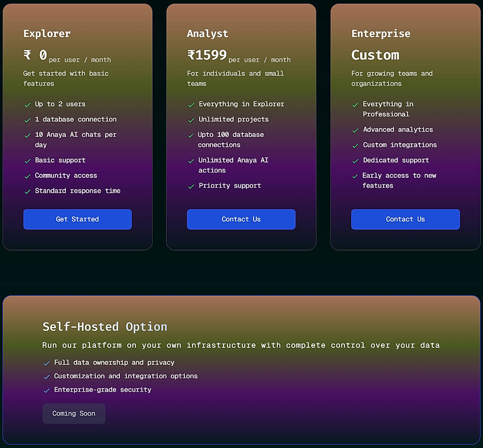Image resolution: width=483 pixels, height=448 pixels.
Task: Click 'Everything in Professional' feature text
Action: coord(388,109)
